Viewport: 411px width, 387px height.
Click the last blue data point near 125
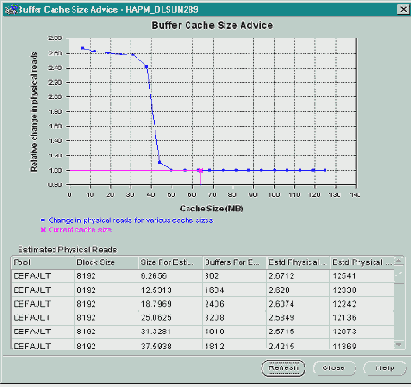pyautogui.click(x=325, y=170)
